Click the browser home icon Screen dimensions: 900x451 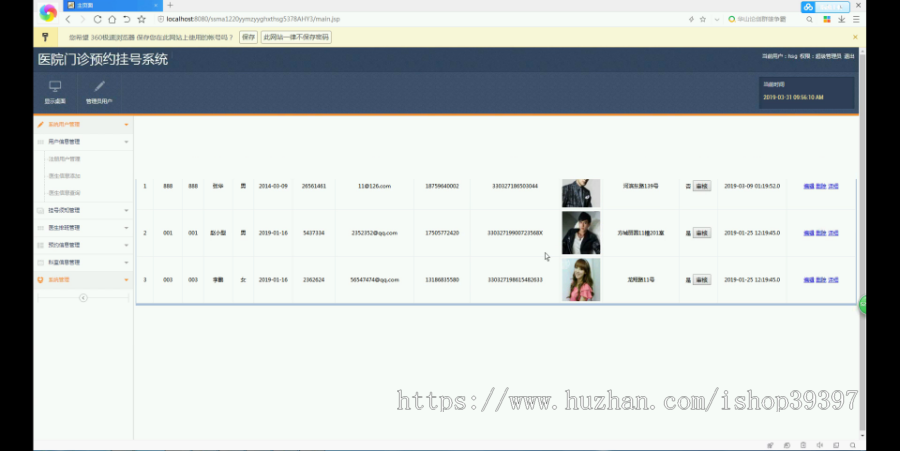point(112,19)
